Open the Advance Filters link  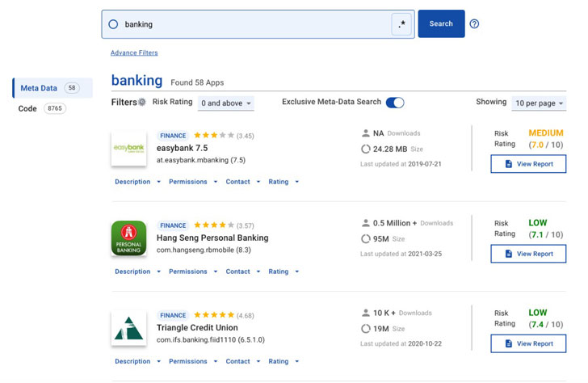134,53
